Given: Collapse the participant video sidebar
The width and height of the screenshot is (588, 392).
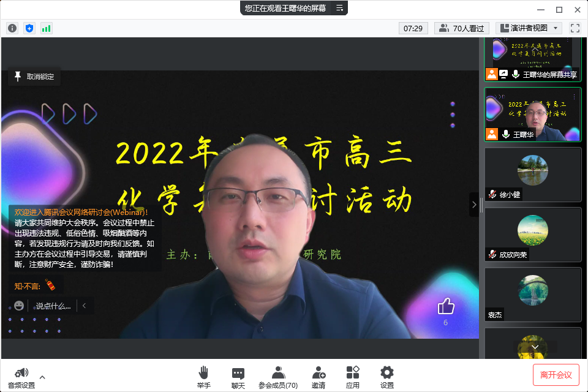Looking at the screenshot, I should pyautogui.click(x=473, y=205).
